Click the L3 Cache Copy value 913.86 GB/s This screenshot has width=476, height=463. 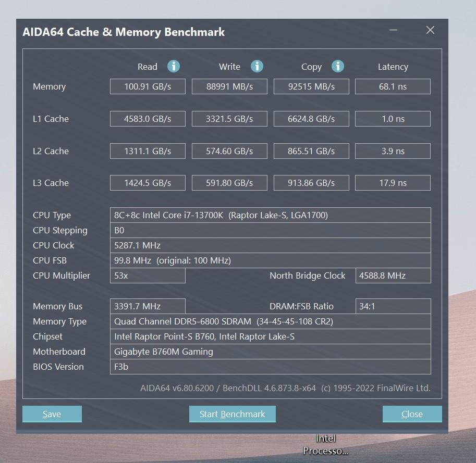coord(311,183)
